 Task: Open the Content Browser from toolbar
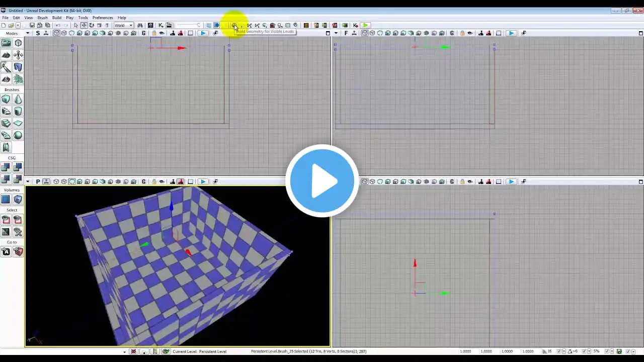(x=150, y=26)
